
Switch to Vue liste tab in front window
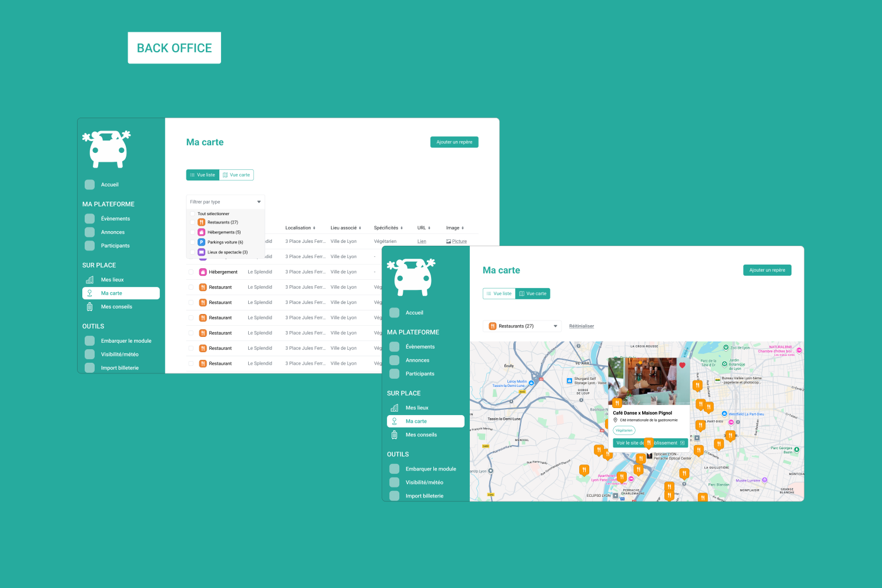pos(499,293)
